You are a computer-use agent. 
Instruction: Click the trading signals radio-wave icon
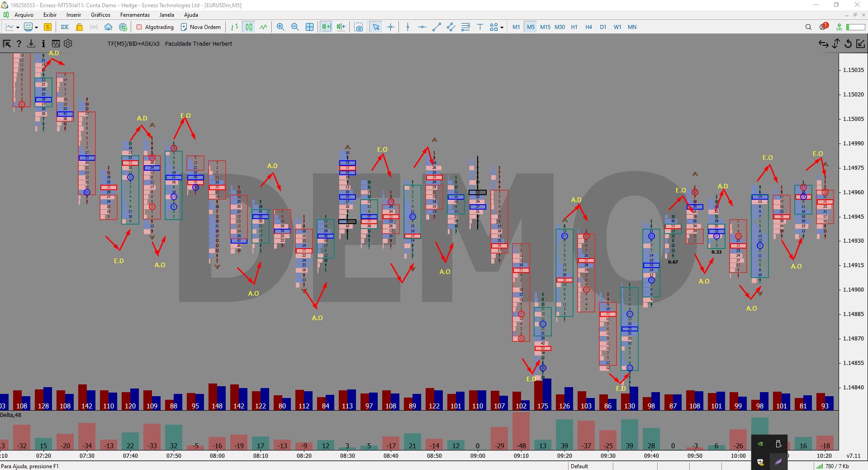click(x=94, y=27)
